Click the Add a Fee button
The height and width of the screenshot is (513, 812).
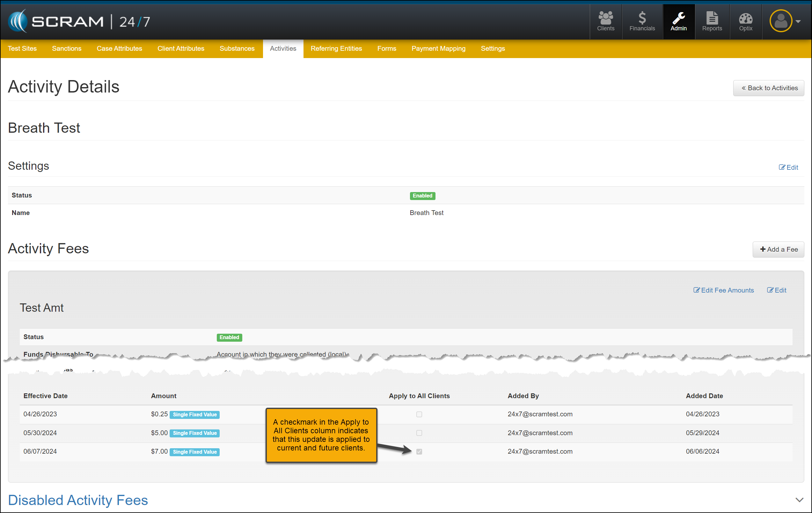778,249
